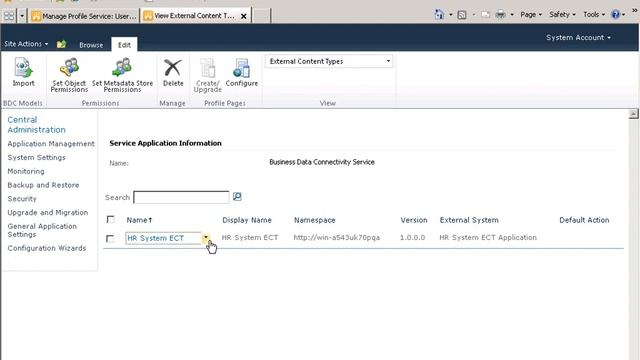640x360 pixels.
Task: Click Create/Upgrade profile pages
Action: pos(208,75)
